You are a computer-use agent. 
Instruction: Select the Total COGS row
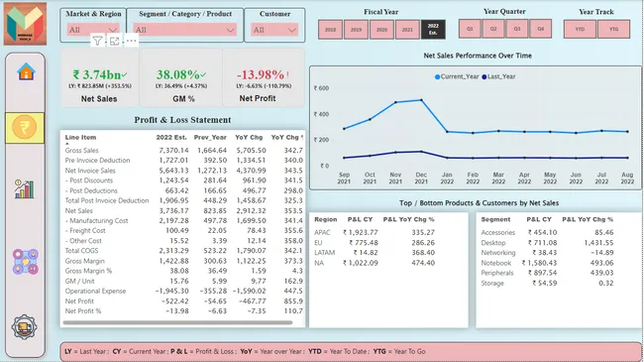click(x=183, y=251)
